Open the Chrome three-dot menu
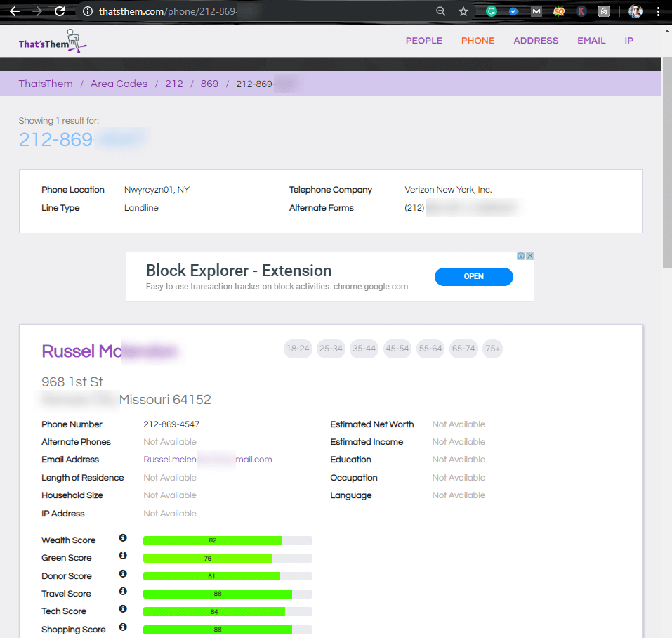The width and height of the screenshot is (672, 638). pos(658,11)
